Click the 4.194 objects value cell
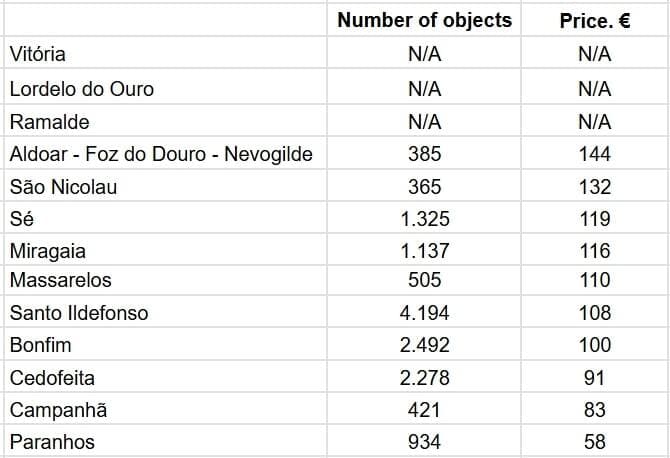Screen dimensions: 670x458 424,313
